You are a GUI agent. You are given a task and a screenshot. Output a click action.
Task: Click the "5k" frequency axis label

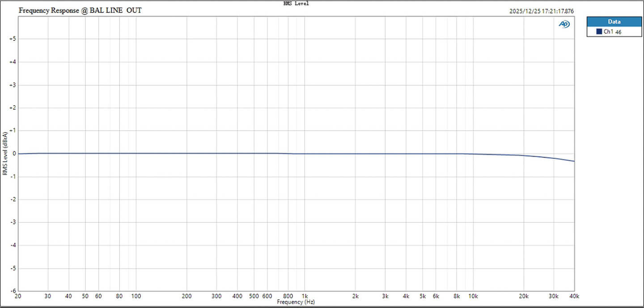coord(423,296)
